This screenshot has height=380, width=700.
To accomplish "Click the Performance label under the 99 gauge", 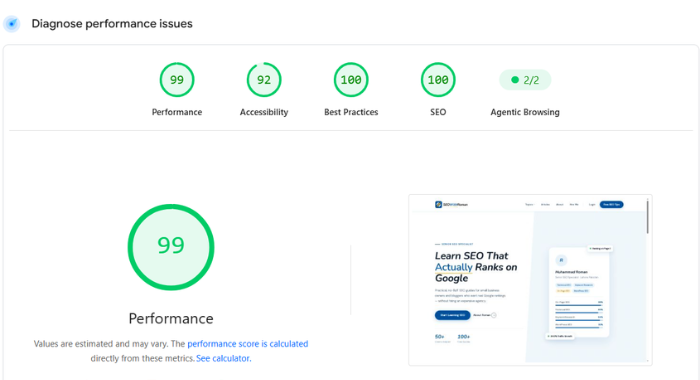I will (x=177, y=112).
